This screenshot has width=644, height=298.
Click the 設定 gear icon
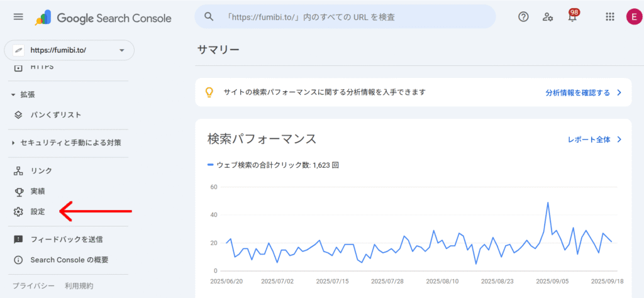click(18, 212)
